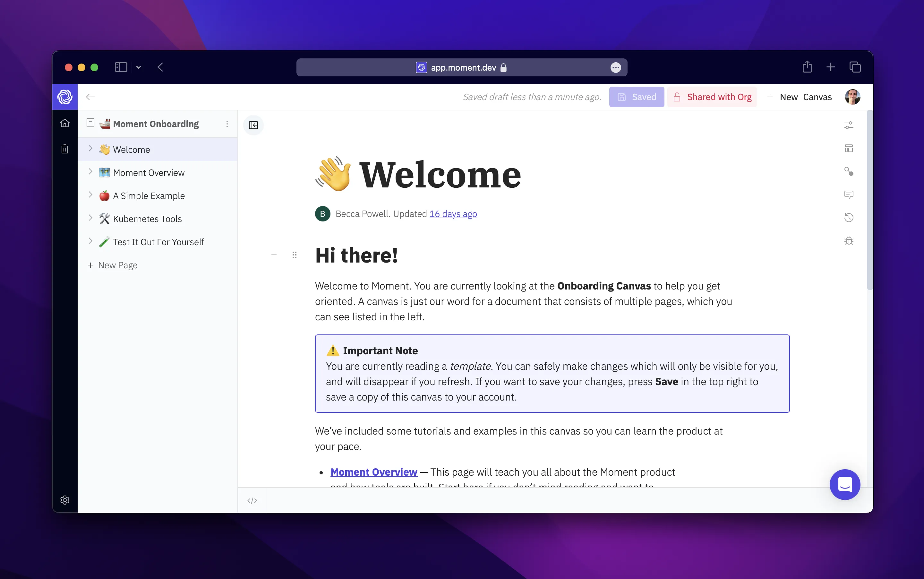Click the Saved button
This screenshot has width=924, height=579.
click(x=637, y=97)
